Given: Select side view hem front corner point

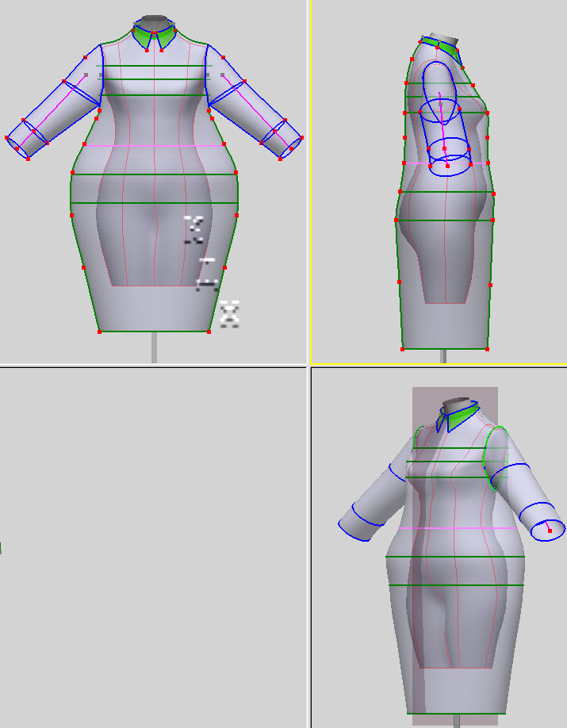Looking at the screenshot, I should (487, 349).
